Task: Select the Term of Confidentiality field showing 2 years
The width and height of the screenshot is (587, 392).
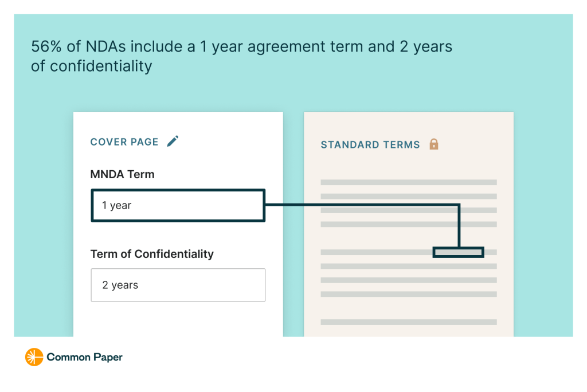Action: click(x=178, y=285)
